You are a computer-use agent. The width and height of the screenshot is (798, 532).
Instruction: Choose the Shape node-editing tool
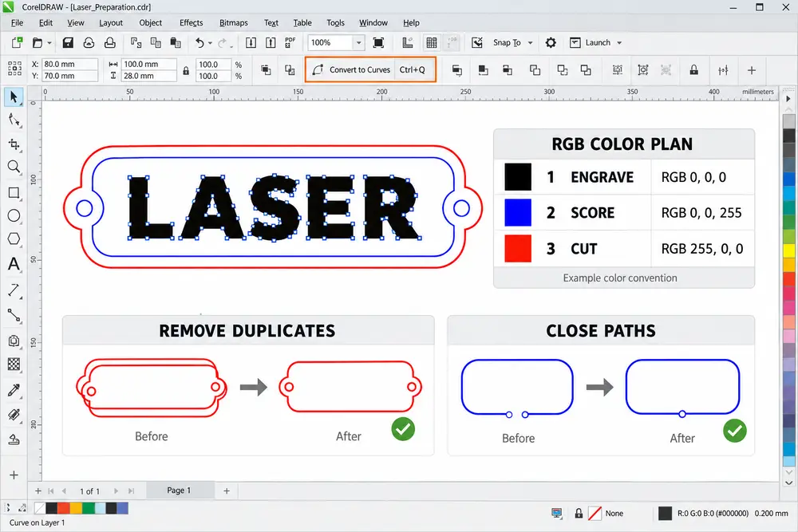(14, 120)
